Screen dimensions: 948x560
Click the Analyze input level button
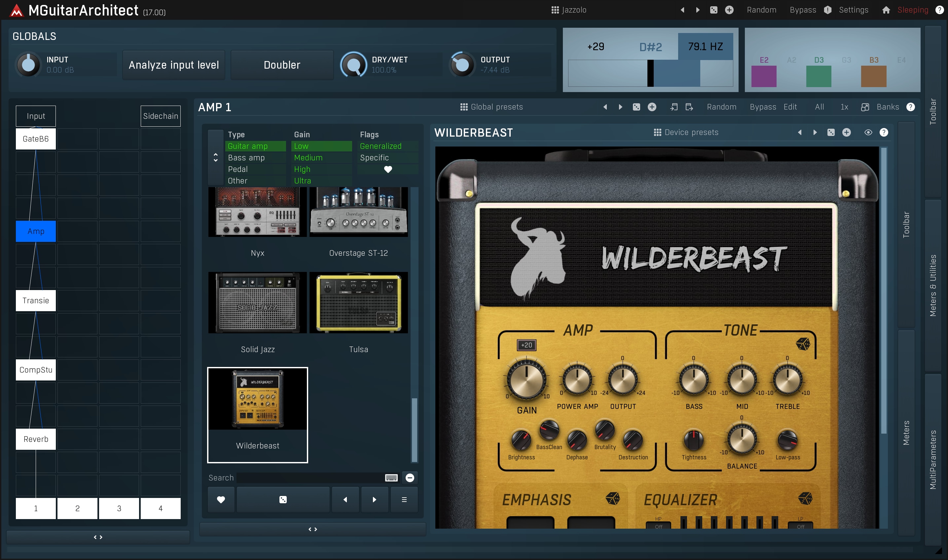174,65
